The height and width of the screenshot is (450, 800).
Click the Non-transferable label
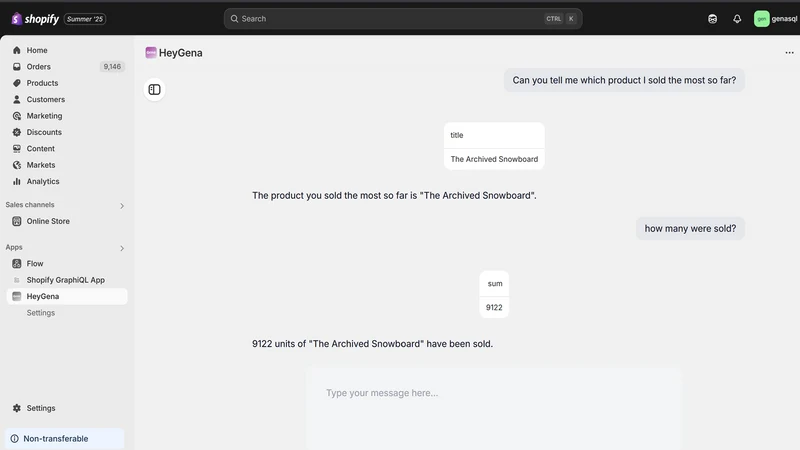click(56, 439)
